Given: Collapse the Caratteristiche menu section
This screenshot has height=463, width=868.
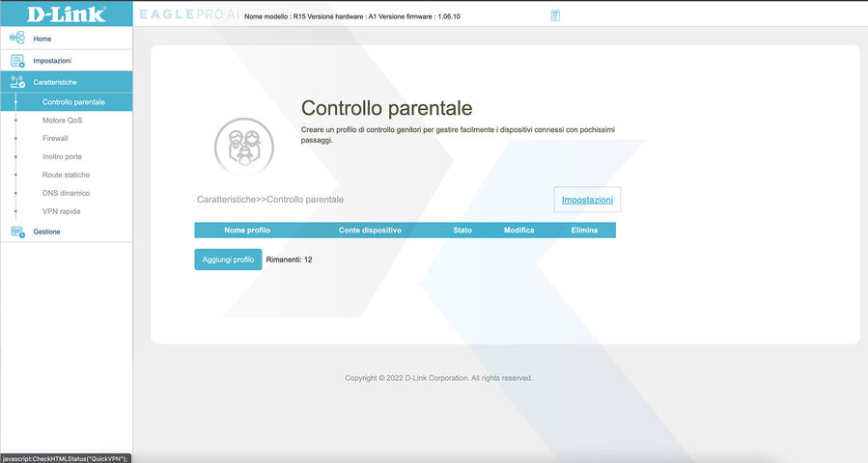Looking at the screenshot, I should (55, 82).
